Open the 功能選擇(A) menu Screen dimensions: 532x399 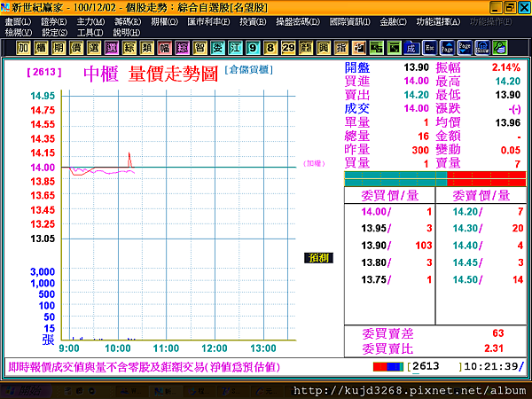pyautogui.click(x=438, y=22)
